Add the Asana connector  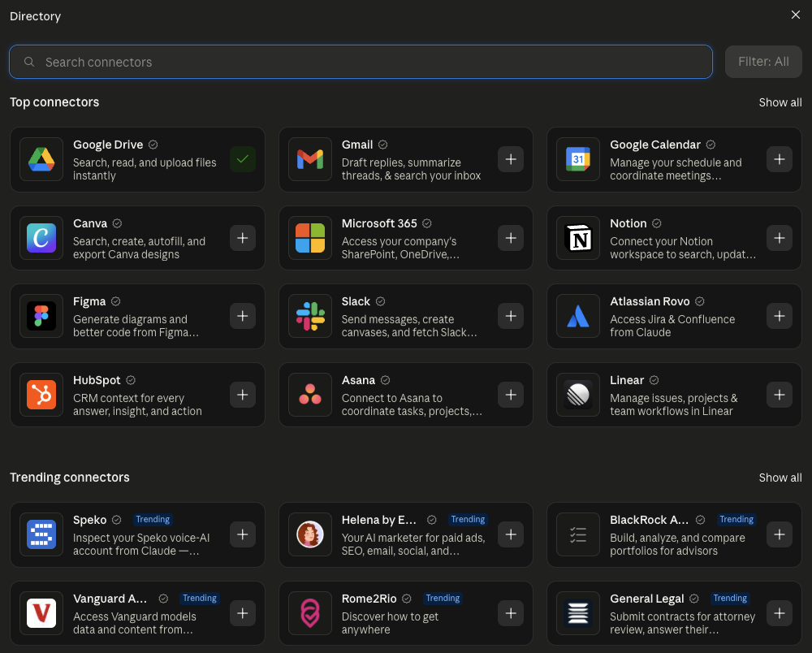[x=511, y=395]
